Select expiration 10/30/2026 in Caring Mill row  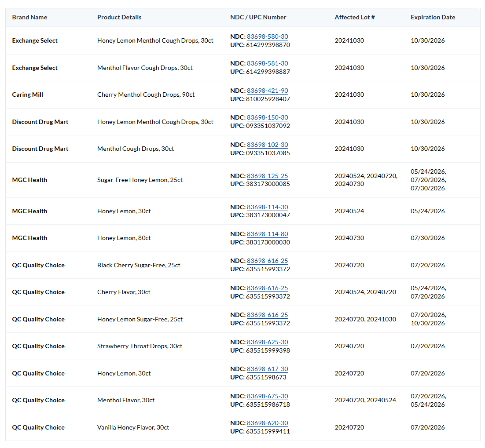(x=427, y=95)
